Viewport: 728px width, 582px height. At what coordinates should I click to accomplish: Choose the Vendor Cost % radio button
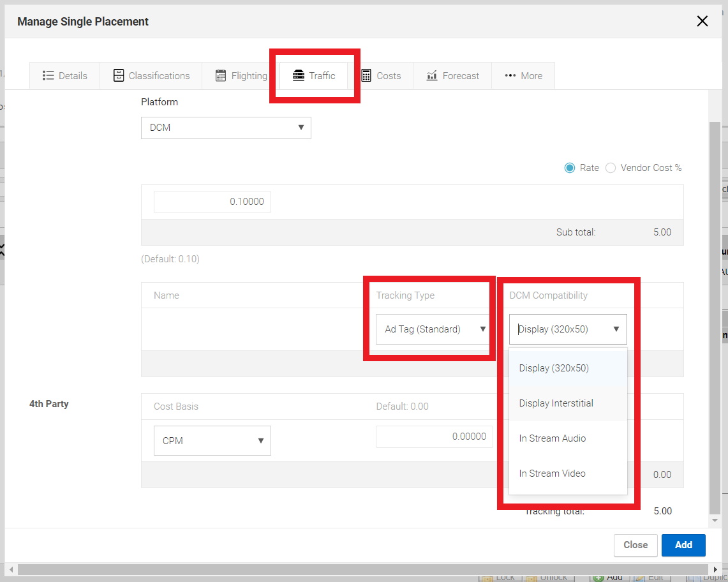pyautogui.click(x=611, y=168)
